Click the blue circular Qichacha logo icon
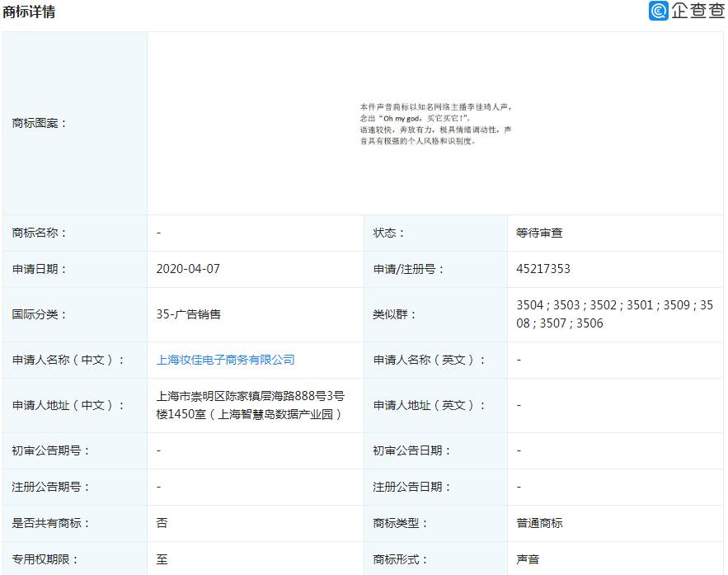Screen dimensions: 728x575 [658, 11]
